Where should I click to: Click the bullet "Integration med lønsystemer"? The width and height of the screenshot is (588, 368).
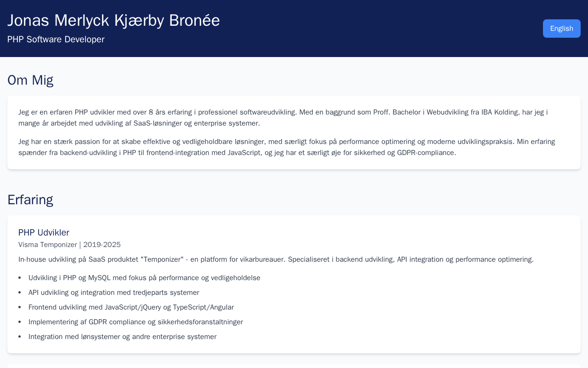point(122,337)
